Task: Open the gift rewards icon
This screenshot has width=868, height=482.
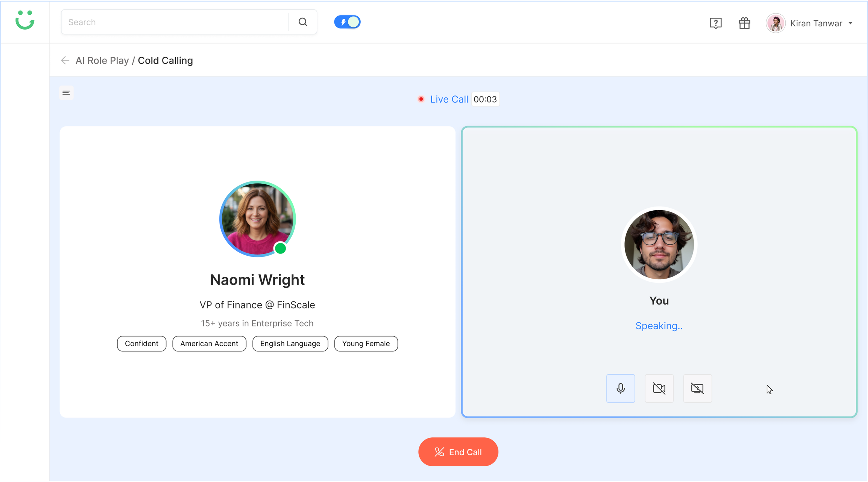Action: pyautogui.click(x=744, y=23)
